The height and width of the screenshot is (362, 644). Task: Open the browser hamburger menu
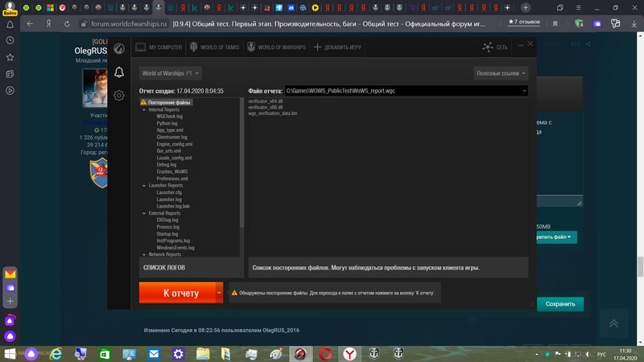578,8
